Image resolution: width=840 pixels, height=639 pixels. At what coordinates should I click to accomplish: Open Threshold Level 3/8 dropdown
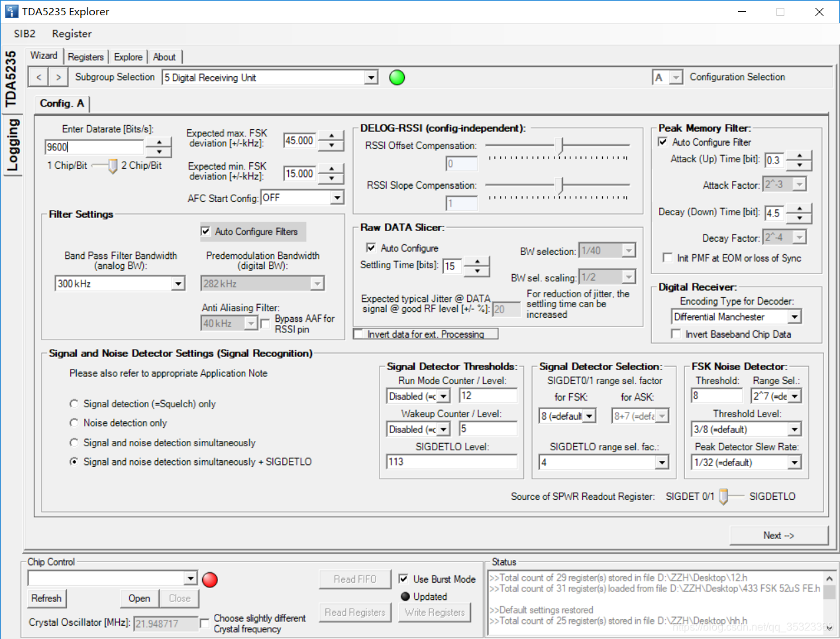pyautogui.click(x=794, y=429)
